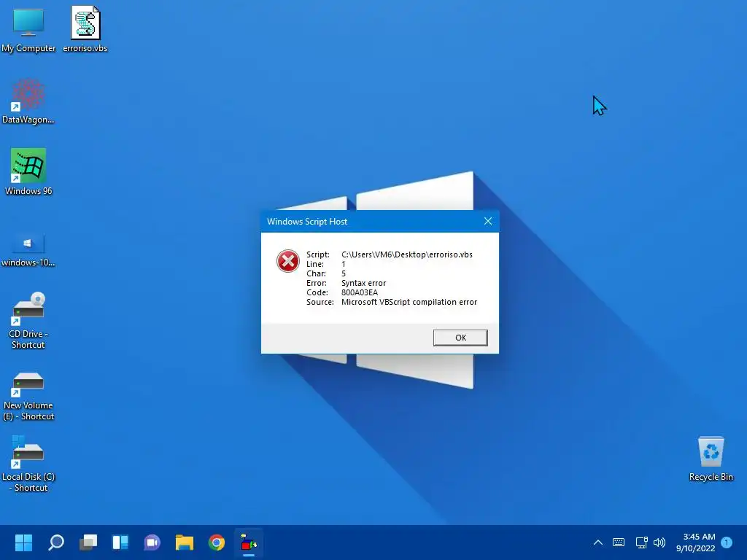Image resolution: width=747 pixels, height=560 pixels.
Task: Click the script path C:\Users\VM6\Desktop\erroriso.vbs text
Action: point(407,254)
